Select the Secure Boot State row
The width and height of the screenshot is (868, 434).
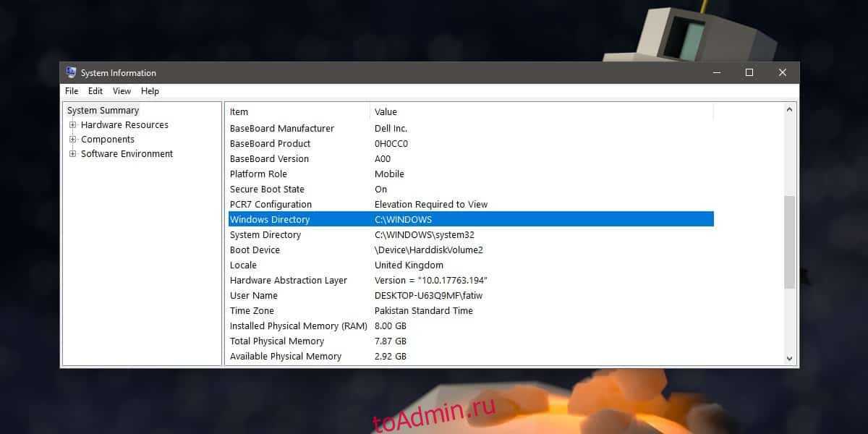click(267, 190)
